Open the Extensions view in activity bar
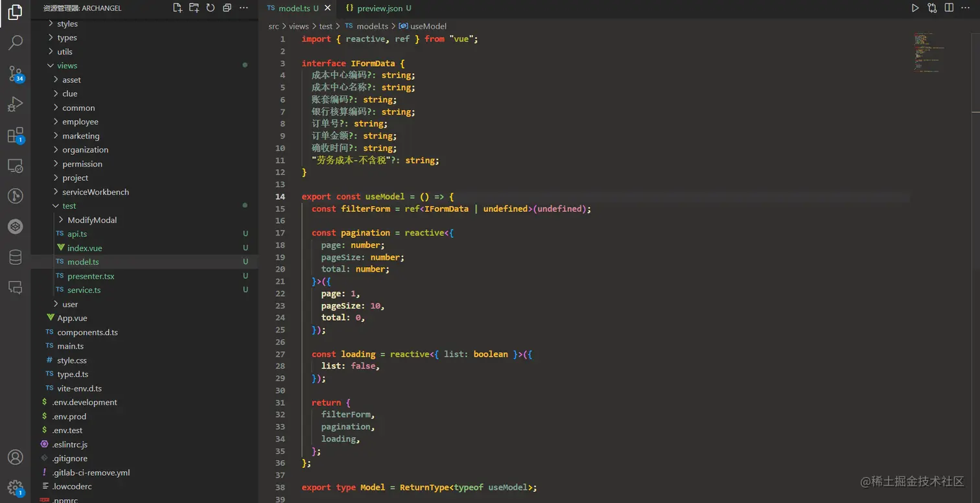 (15, 135)
